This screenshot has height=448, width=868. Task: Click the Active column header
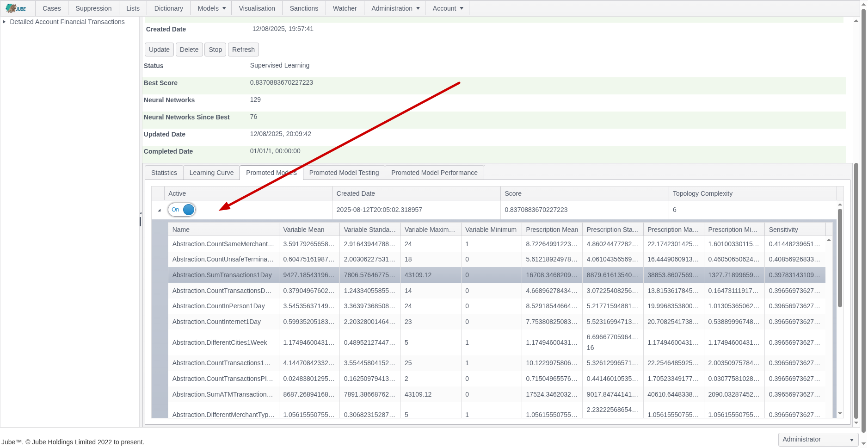[x=248, y=193]
